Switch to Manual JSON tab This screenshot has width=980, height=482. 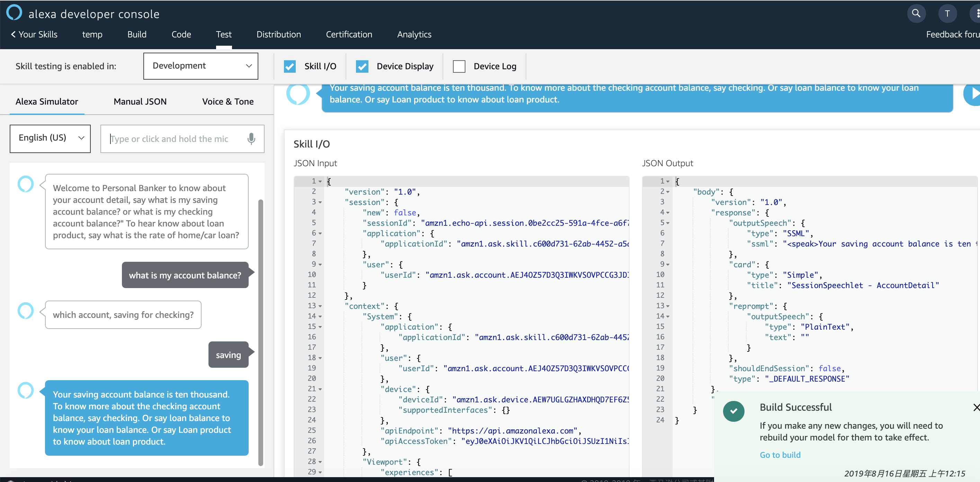140,101
